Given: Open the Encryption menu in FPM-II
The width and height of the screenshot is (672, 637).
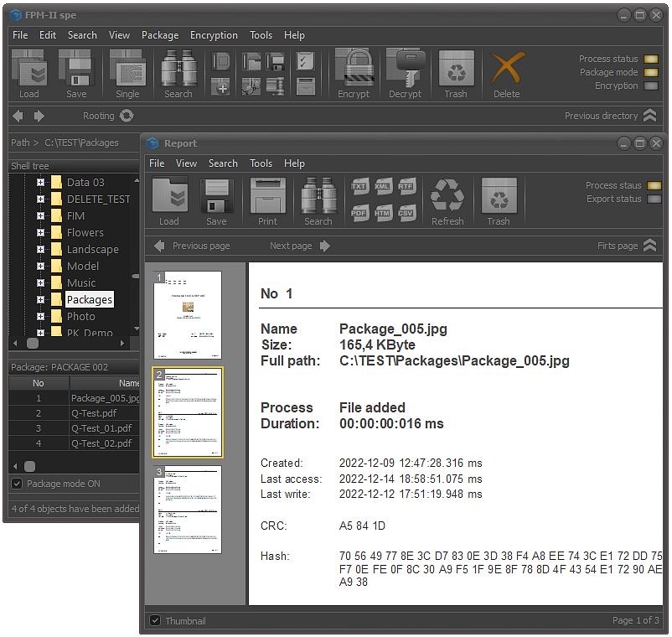Looking at the screenshot, I should pos(214,35).
